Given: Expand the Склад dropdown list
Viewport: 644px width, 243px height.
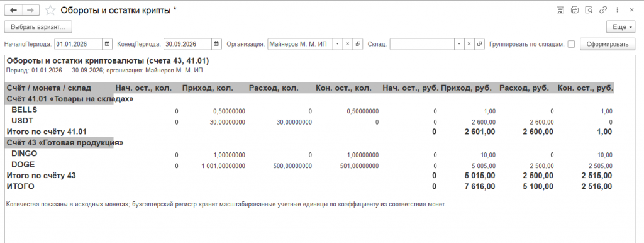Looking at the screenshot, I should coord(459,44).
